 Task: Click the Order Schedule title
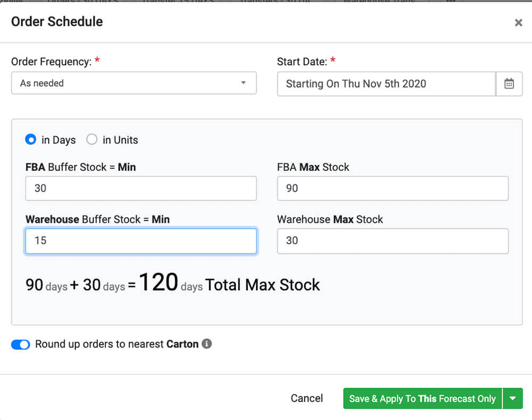tap(56, 22)
